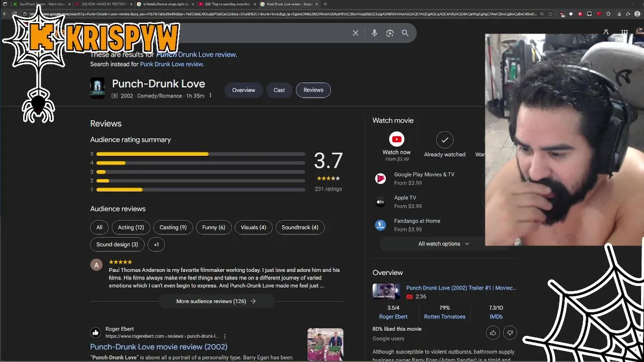Click the 4-star rating bar
Screen dimensions: 644x362
[x=201, y=163]
